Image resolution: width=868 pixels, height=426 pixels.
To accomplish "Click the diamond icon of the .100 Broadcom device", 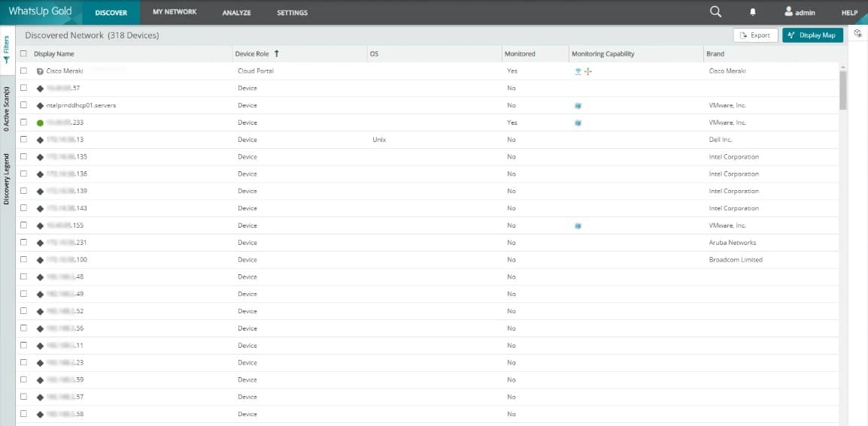I will [40, 260].
